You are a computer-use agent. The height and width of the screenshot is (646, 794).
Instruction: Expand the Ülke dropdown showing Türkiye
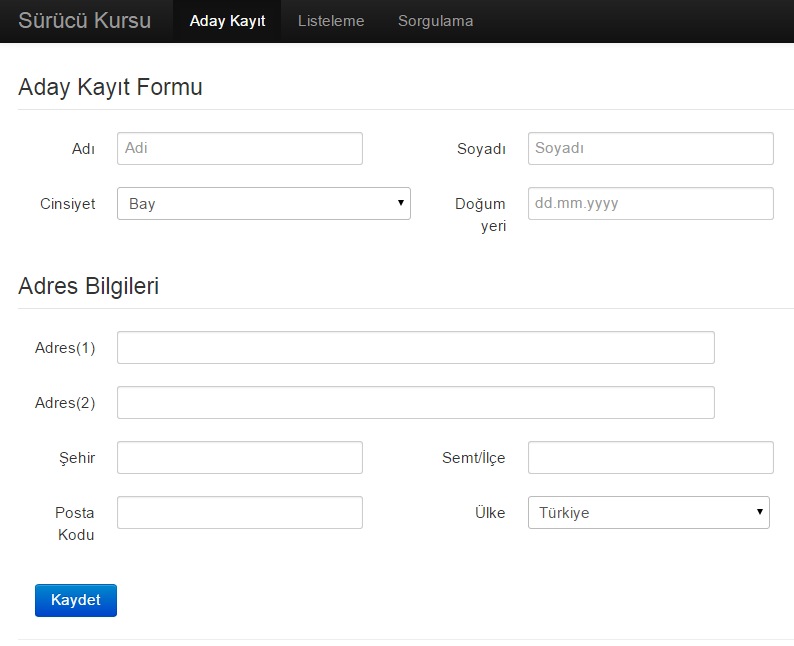(x=649, y=512)
